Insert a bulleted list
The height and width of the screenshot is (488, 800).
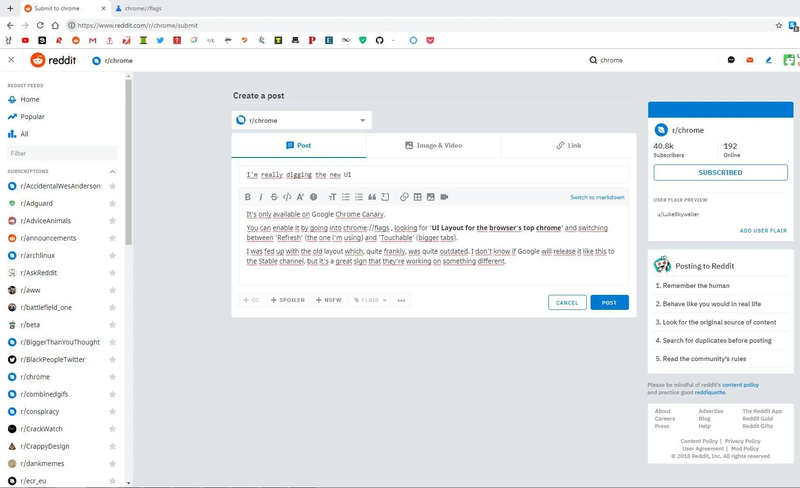tap(345, 197)
